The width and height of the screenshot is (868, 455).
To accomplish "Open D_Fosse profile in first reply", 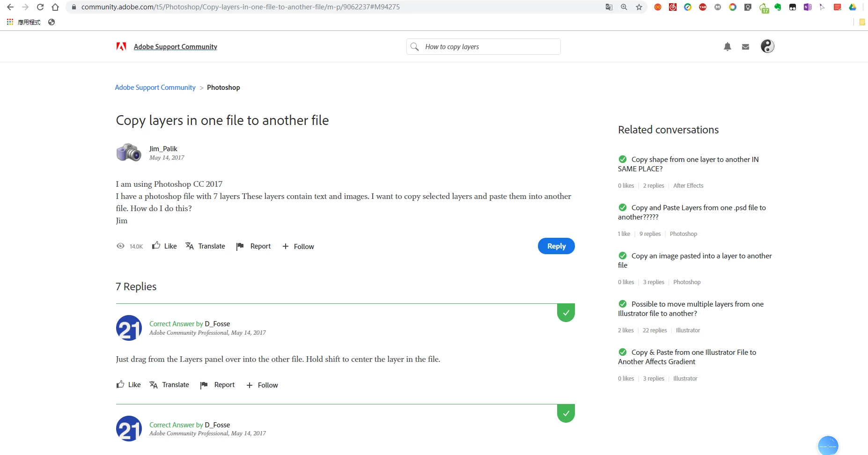I will point(217,324).
